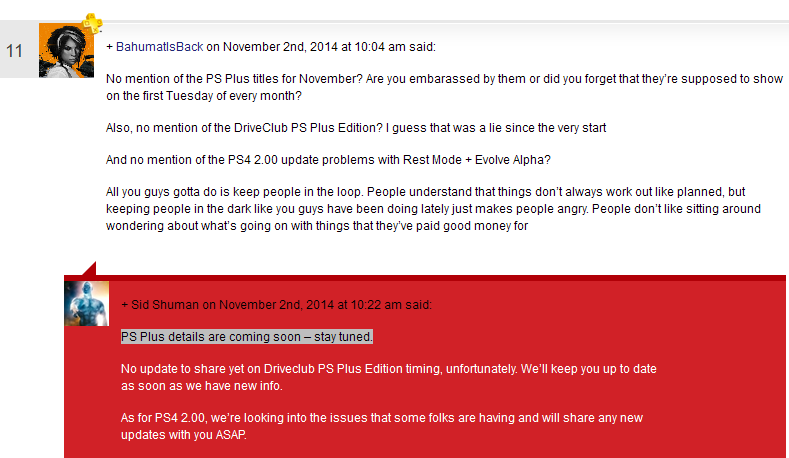The height and width of the screenshot is (458, 789).
Task: Visit the BahumatIsBack username link
Action: pyautogui.click(x=160, y=47)
